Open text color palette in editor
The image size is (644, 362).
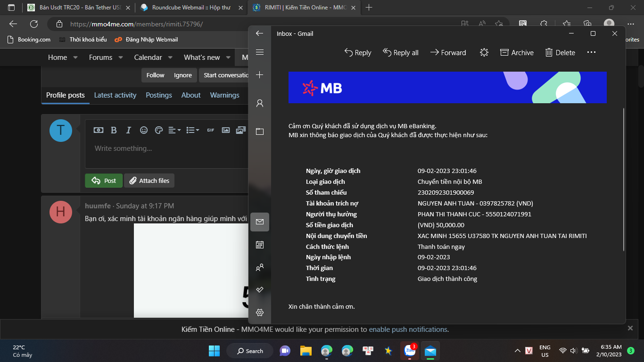(x=158, y=130)
